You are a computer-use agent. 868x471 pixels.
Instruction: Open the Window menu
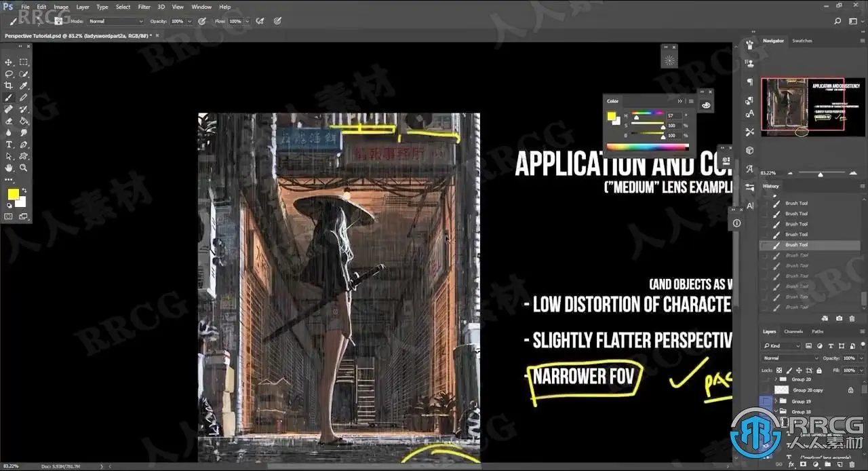click(201, 7)
